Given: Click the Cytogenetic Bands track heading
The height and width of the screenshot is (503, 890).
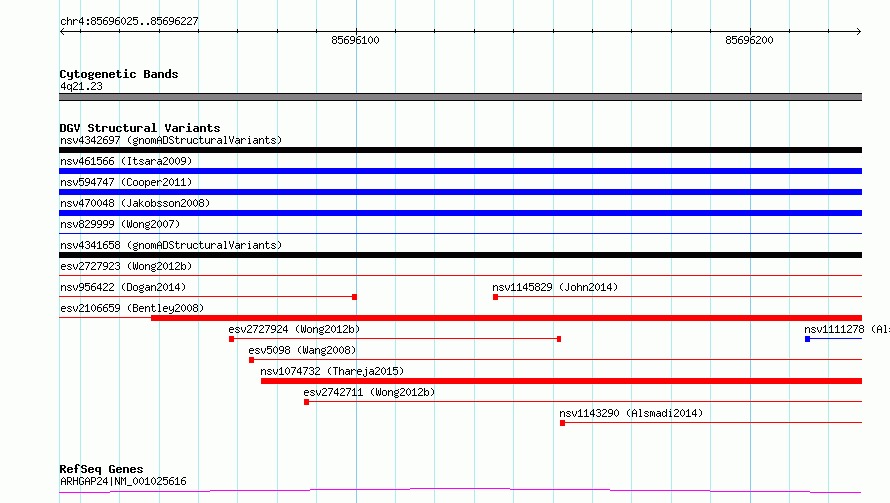Looking at the screenshot, I should (x=119, y=74).
